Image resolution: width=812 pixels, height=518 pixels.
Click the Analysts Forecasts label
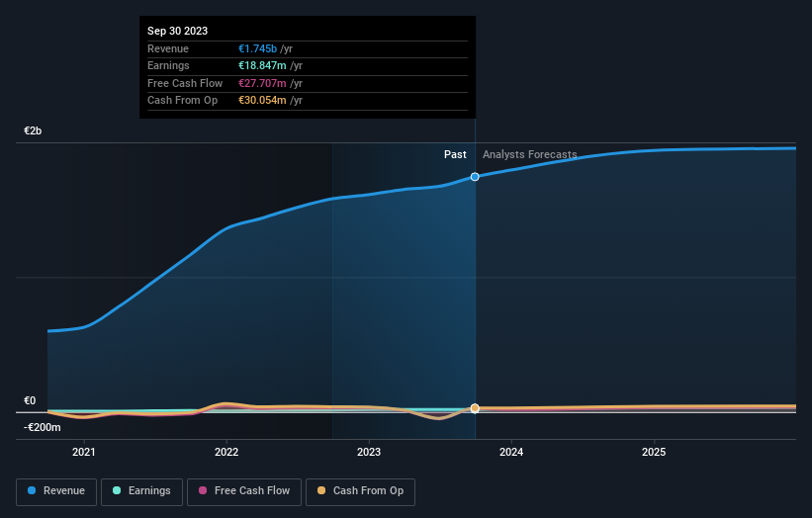(x=530, y=155)
